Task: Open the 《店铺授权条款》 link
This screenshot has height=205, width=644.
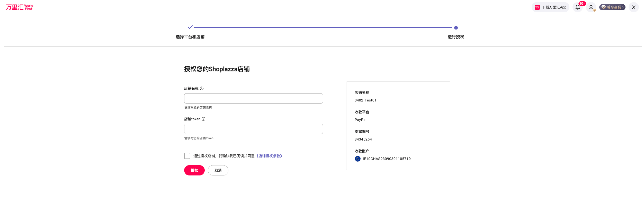Action: [269, 156]
